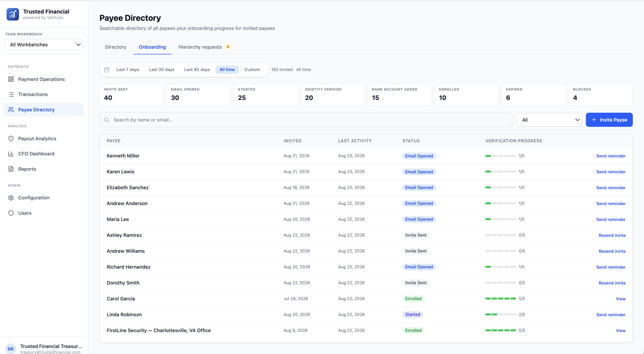Screen dimensions: 644x354
Task: Click the Configuration gear icon
Action: click(11, 198)
